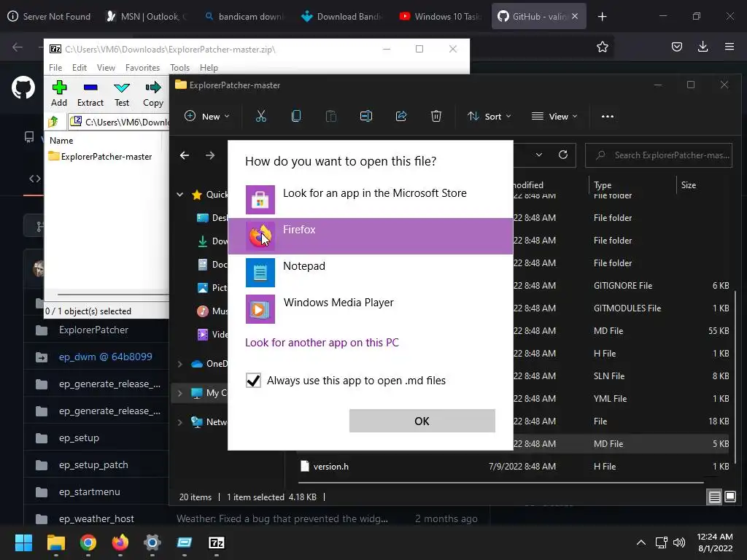Image resolution: width=747 pixels, height=560 pixels.
Task: Open the File menu in 7-Zip
Action: point(55,68)
